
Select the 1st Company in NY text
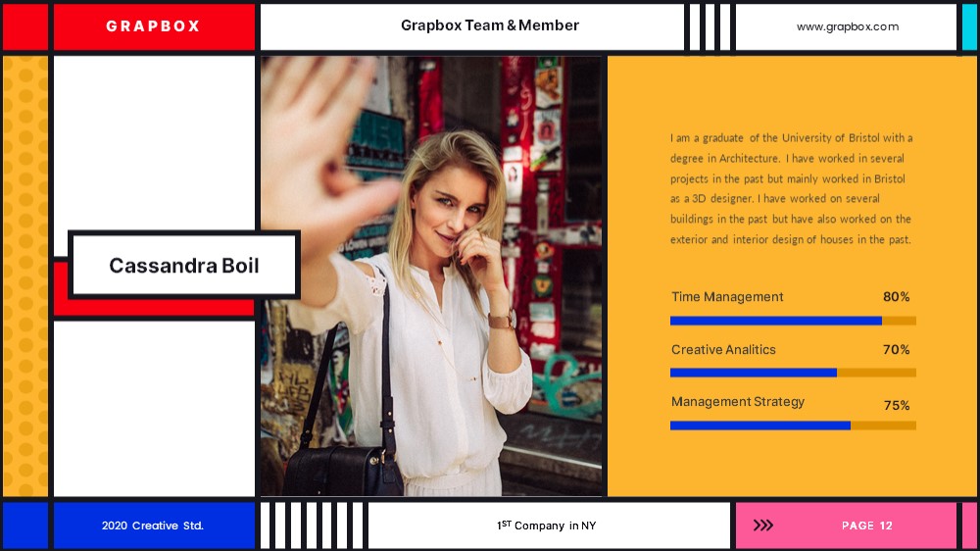pos(546,526)
